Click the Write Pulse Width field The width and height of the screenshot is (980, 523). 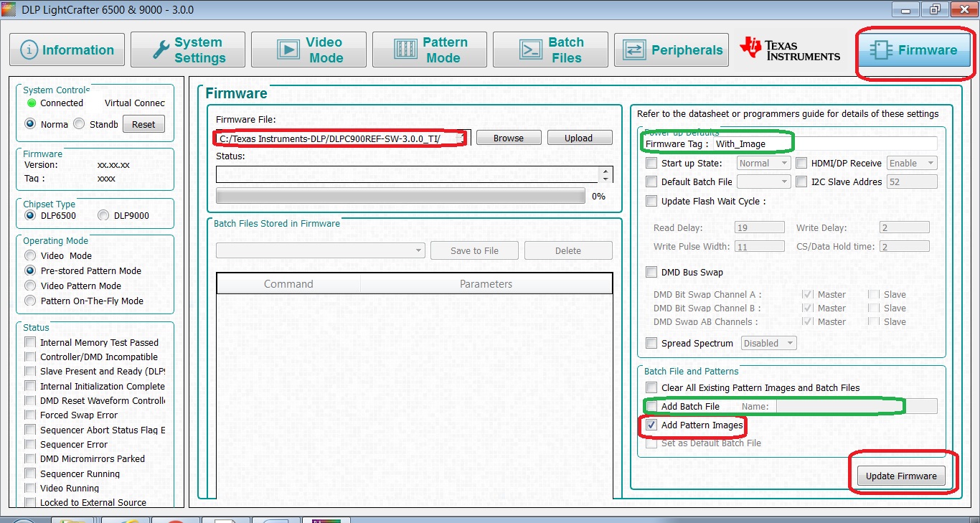pos(760,246)
